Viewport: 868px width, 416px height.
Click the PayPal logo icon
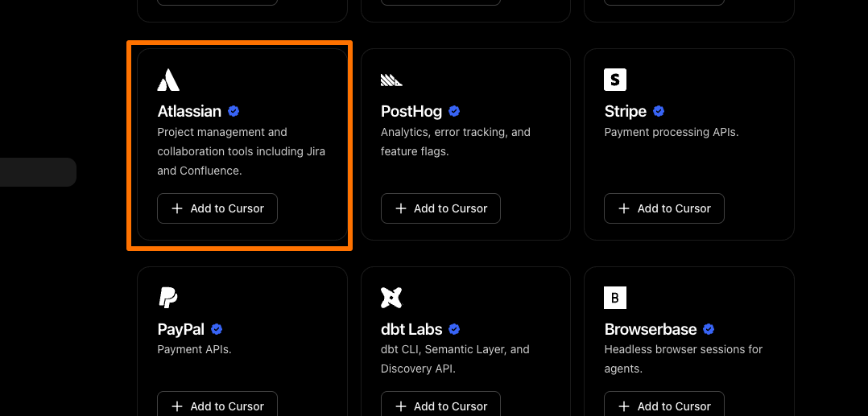(x=168, y=298)
